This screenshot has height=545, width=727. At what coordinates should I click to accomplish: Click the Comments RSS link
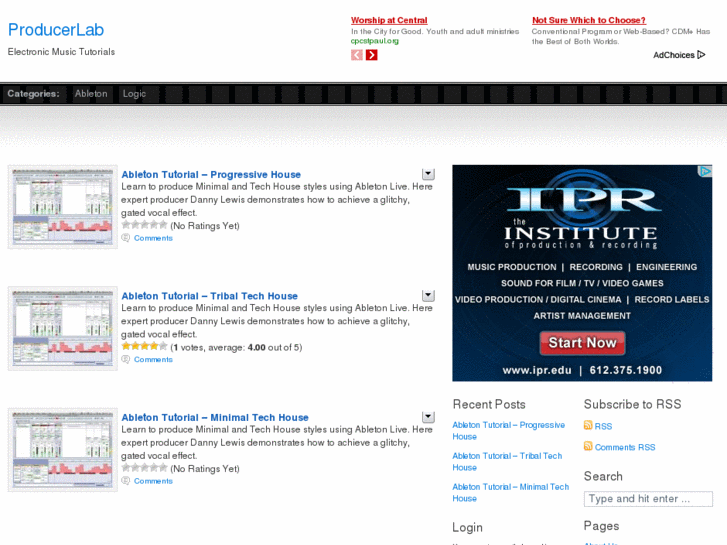pos(625,448)
